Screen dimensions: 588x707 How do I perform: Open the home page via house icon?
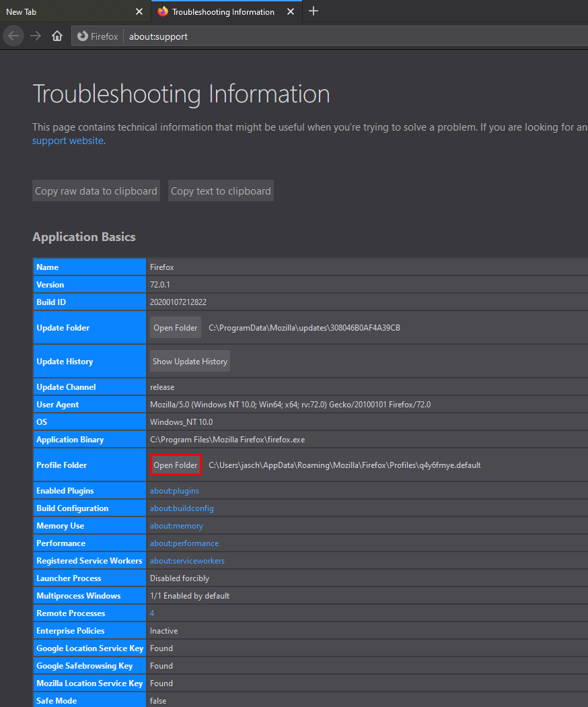pyautogui.click(x=57, y=36)
